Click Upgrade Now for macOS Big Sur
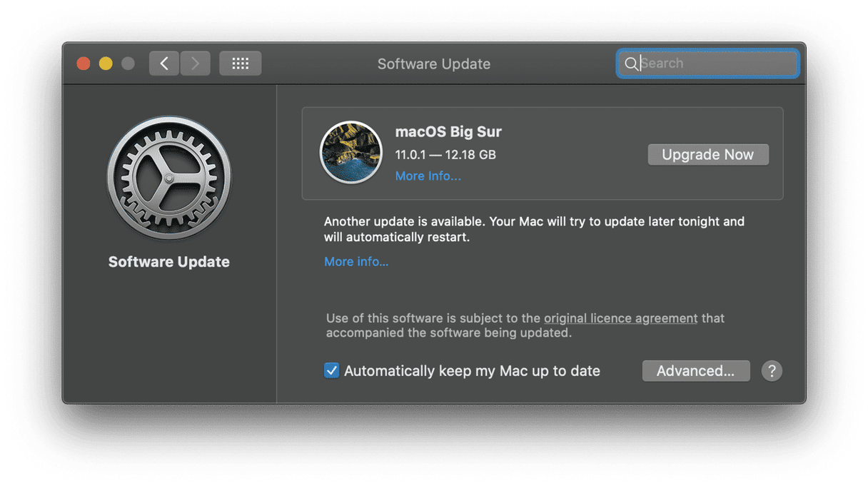 coord(708,154)
